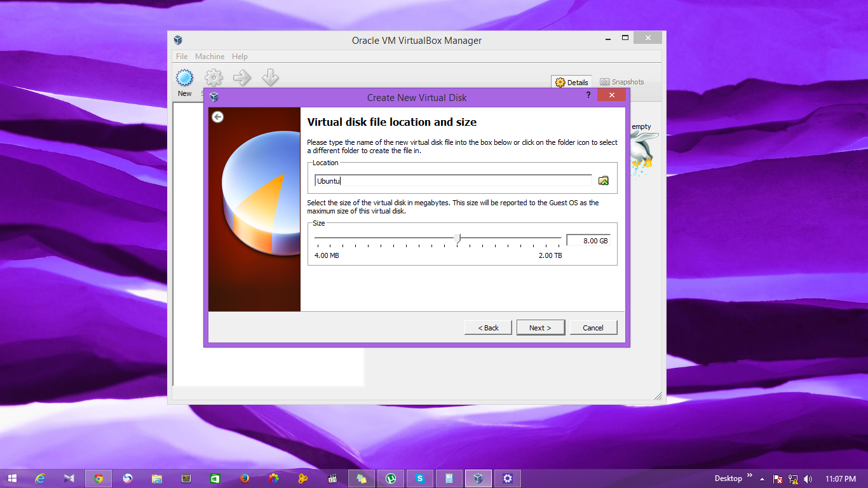Open File Explorer from the taskbar

(x=157, y=478)
